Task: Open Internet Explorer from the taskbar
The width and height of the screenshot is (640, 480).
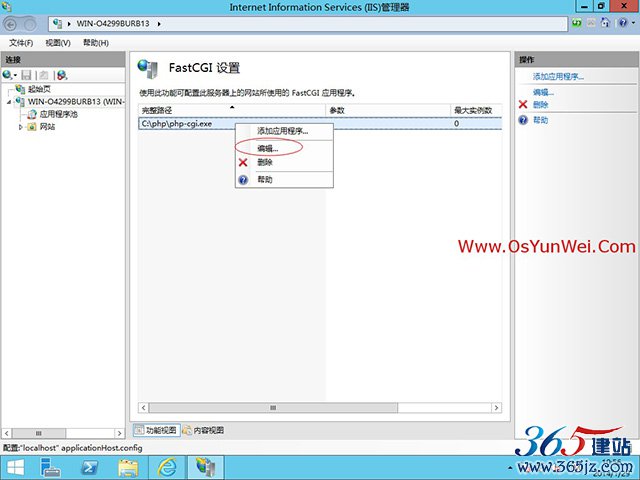Action: pos(167,468)
